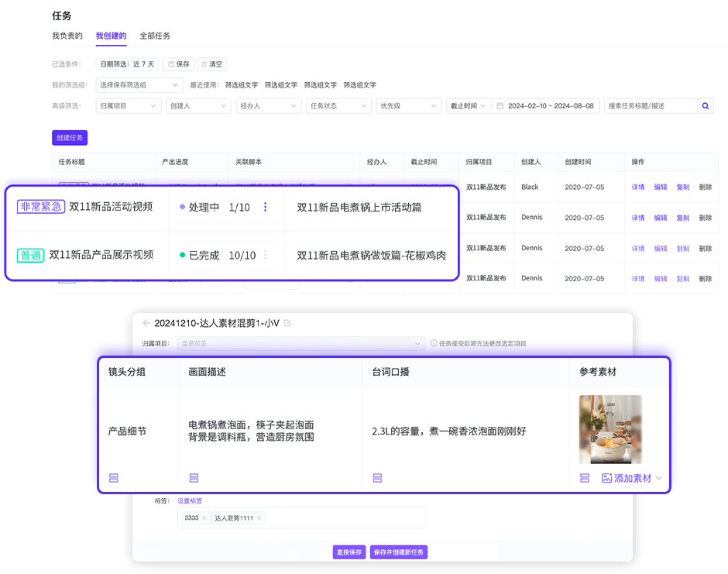Open the 归属项目 filter dropdown
Screen dimensions: 728x574
click(x=128, y=106)
